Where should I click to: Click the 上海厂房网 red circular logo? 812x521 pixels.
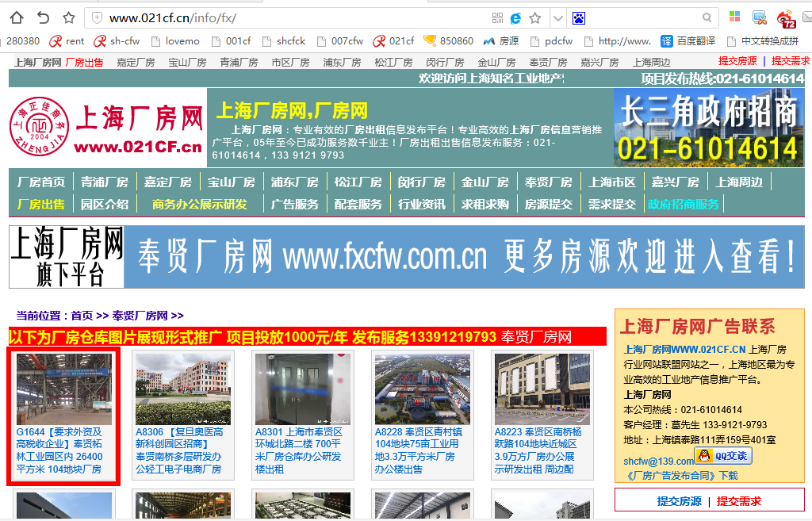click(x=40, y=127)
